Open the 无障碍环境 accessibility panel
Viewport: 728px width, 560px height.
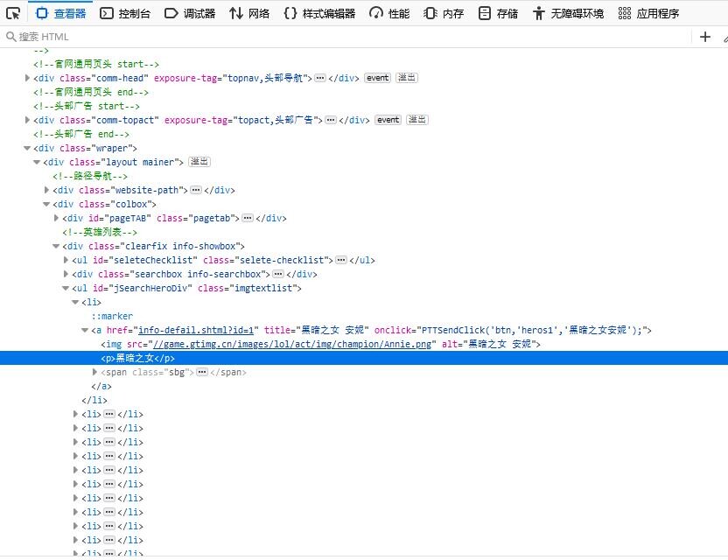pyautogui.click(x=567, y=13)
